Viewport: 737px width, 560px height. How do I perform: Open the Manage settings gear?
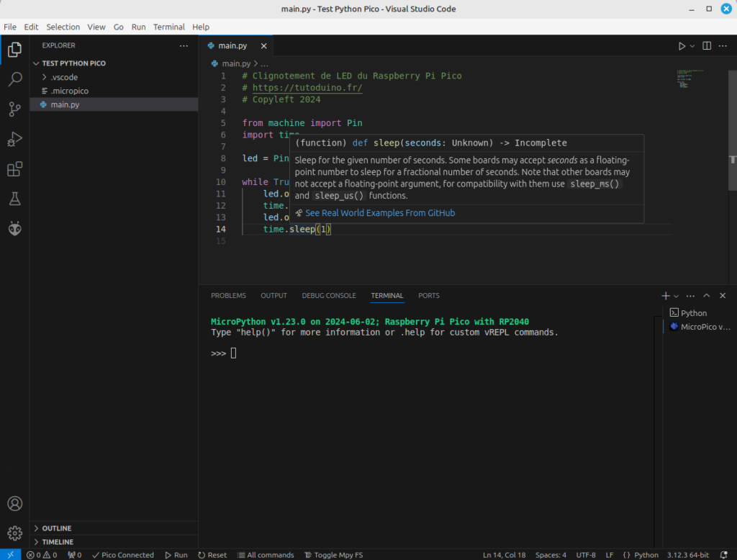(x=14, y=533)
